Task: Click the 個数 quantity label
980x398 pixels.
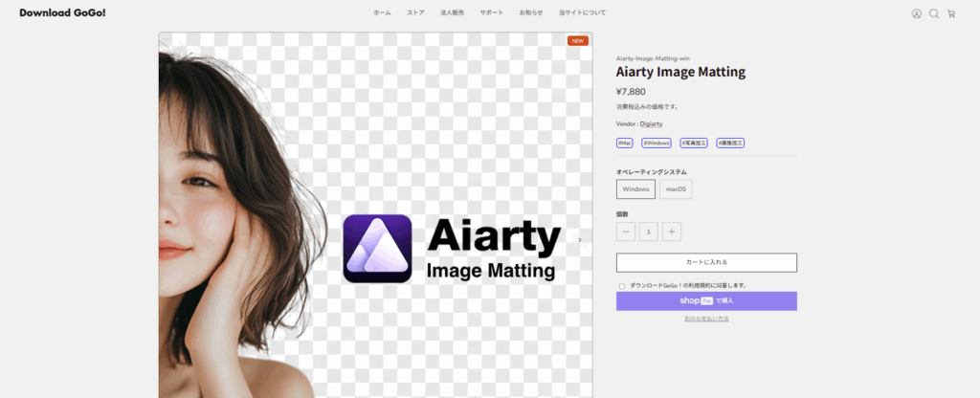Action: 622,214
